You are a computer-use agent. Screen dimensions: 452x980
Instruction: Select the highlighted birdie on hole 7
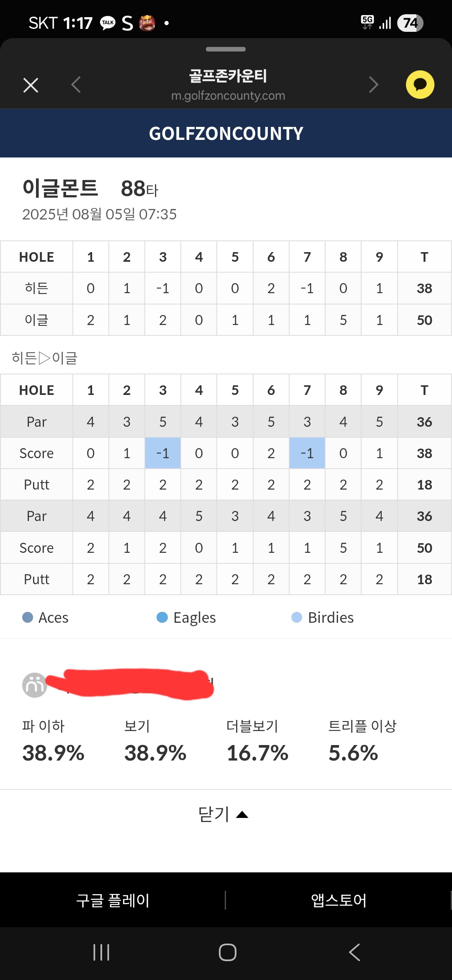click(307, 453)
